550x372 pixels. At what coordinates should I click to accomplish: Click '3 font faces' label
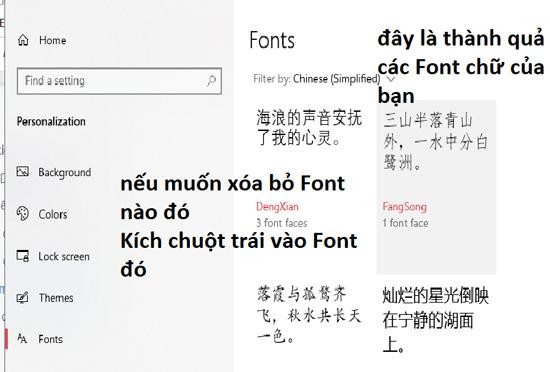281,223
